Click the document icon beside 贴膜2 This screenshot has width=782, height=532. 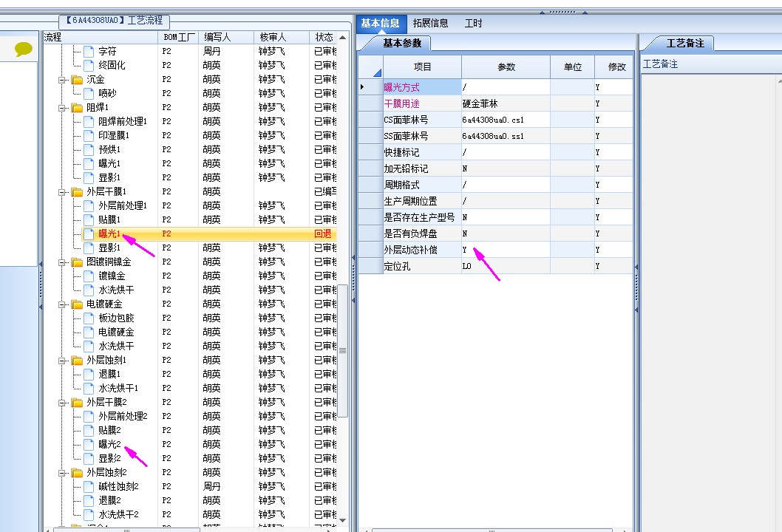pos(89,430)
